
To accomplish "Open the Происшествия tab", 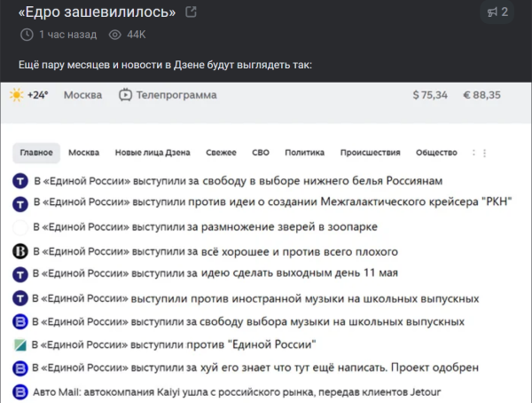I will [x=371, y=153].
